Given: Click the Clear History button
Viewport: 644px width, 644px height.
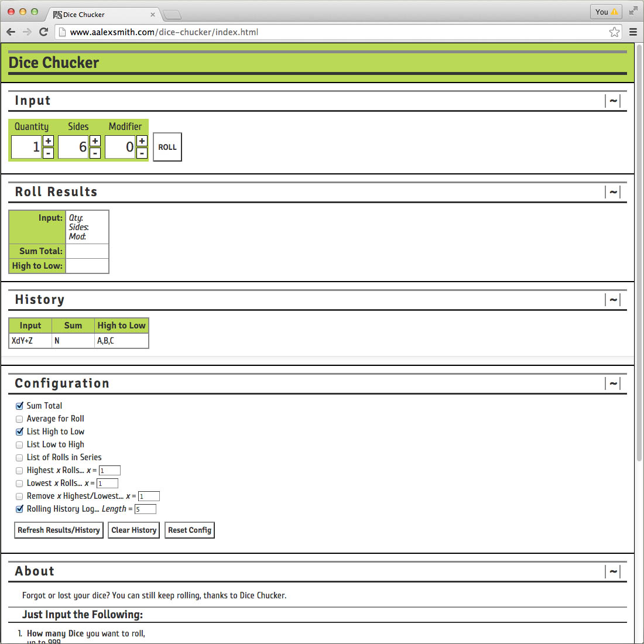Looking at the screenshot, I should click(134, 530).
